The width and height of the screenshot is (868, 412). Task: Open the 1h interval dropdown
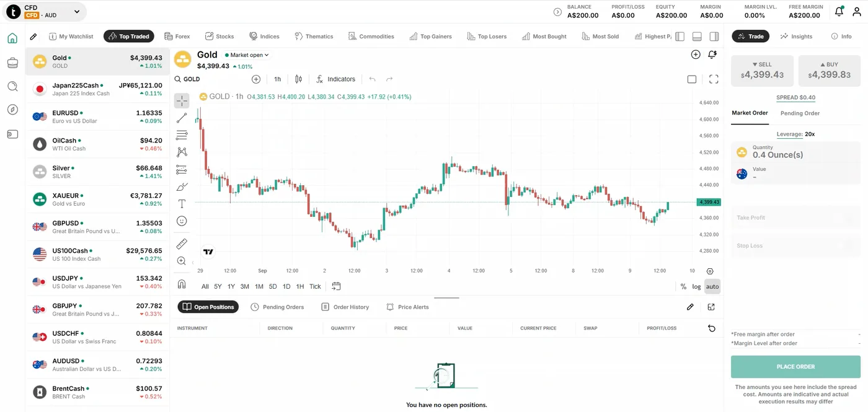[x=277, y=79]
